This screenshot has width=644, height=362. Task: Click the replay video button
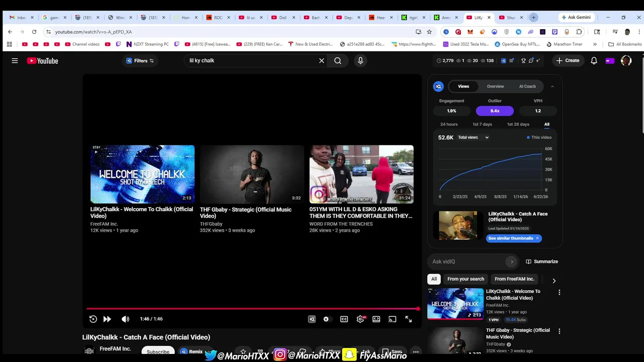coord(93,319)
